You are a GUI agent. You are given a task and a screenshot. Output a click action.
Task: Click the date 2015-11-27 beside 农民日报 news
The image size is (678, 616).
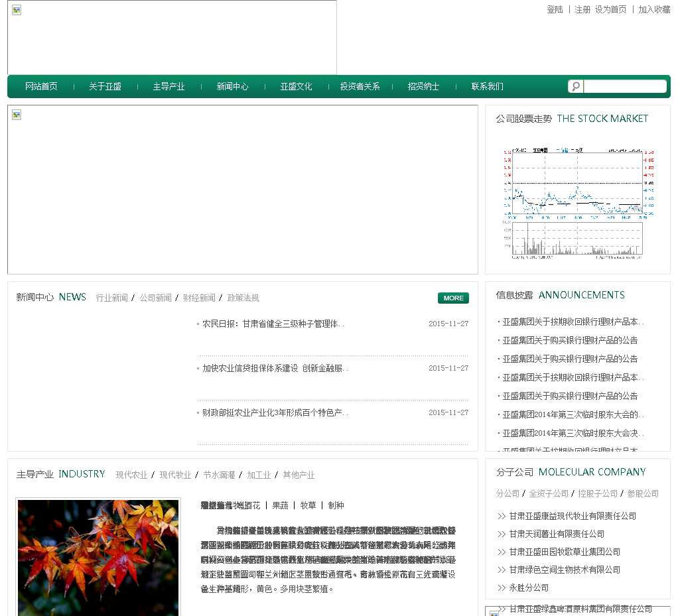coord(448,324)
